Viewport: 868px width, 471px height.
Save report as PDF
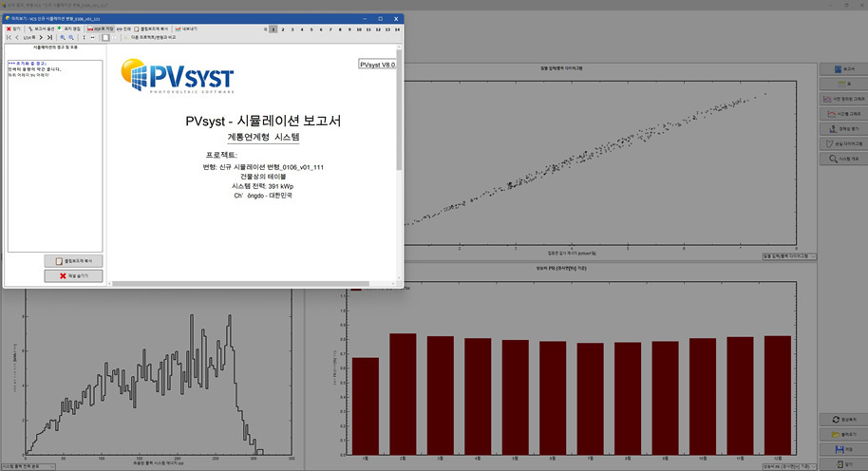click(x=101, y=28)
